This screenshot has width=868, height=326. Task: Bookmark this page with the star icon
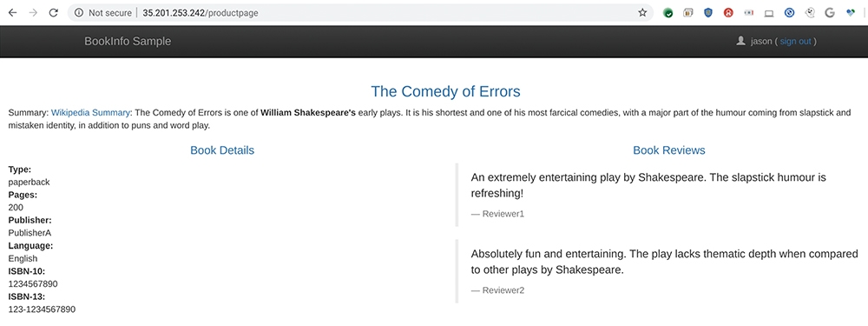[642, 13]
